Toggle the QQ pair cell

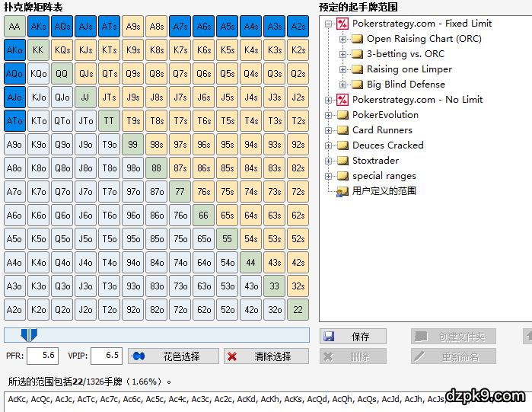62,74
